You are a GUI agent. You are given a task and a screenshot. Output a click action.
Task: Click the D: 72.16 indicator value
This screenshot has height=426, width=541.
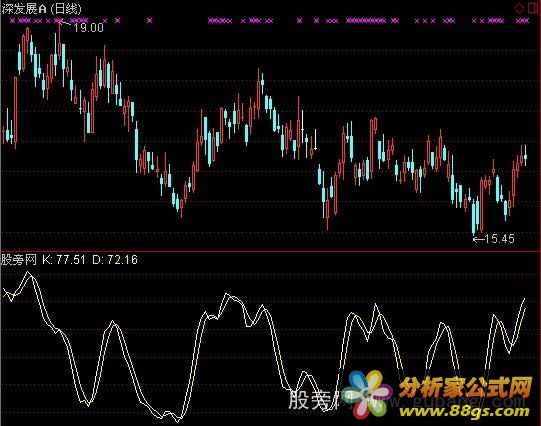coord(115,260)
